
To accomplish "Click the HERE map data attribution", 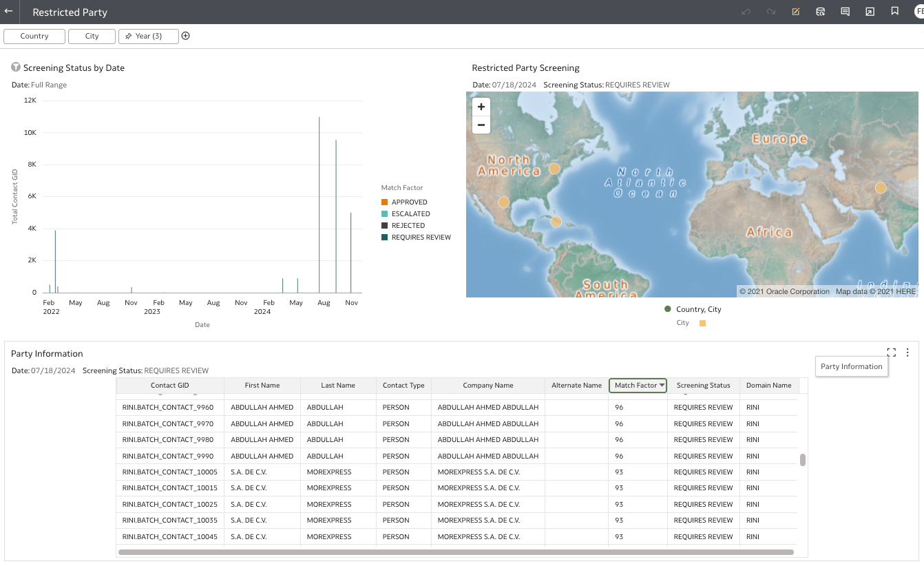I will click(x=876, y=292).
